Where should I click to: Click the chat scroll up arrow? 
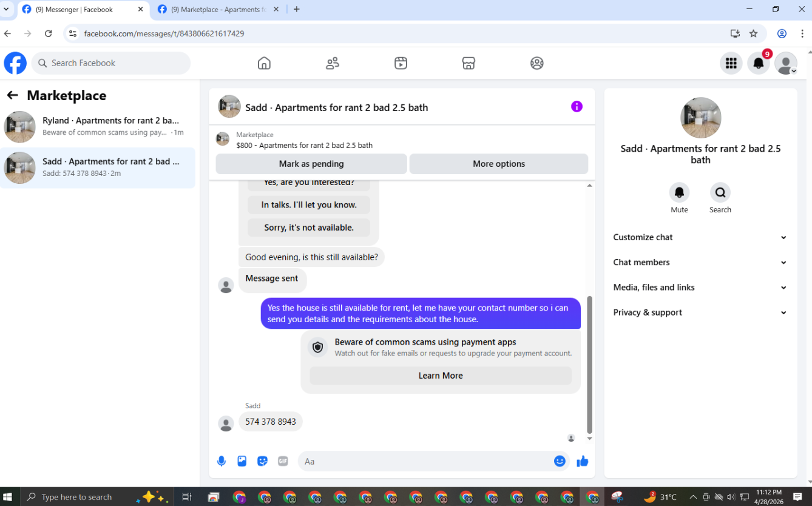pyautogui.click(x=589, y=185)
